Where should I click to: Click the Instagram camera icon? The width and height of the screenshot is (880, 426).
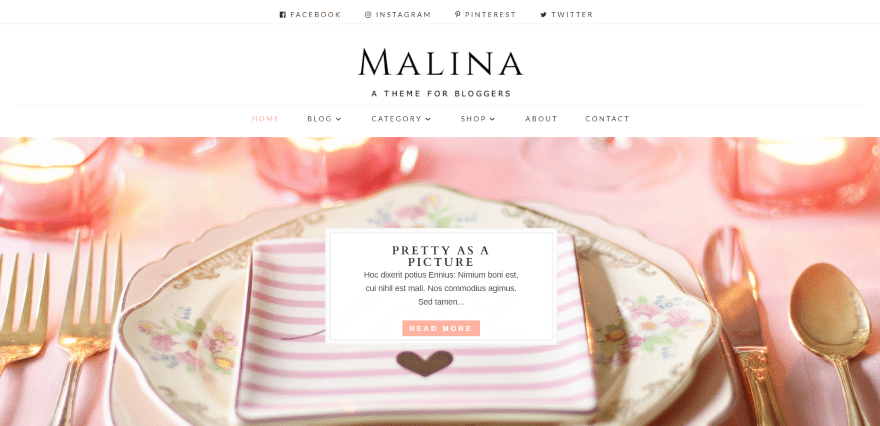pos(368,15)
